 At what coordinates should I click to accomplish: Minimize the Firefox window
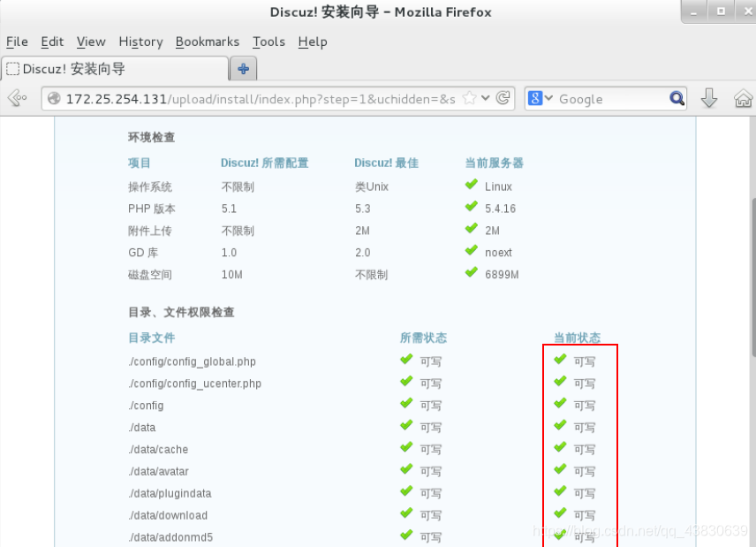pos(694,11)
